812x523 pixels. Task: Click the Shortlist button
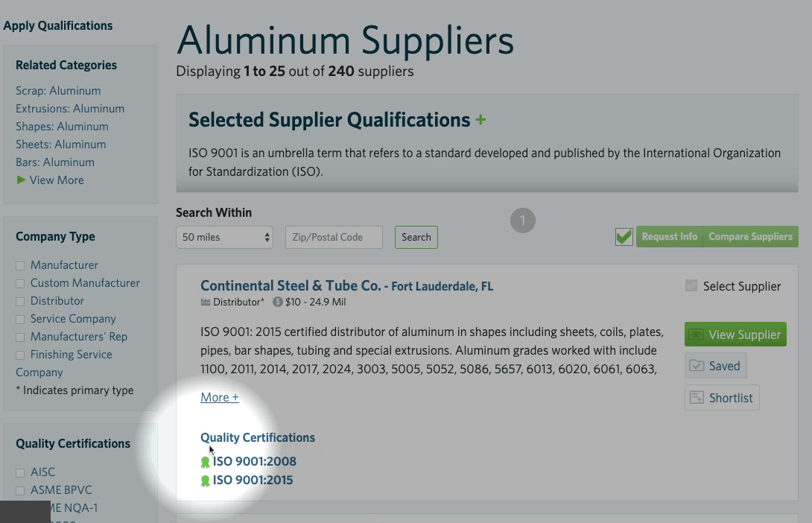(721, 398)
